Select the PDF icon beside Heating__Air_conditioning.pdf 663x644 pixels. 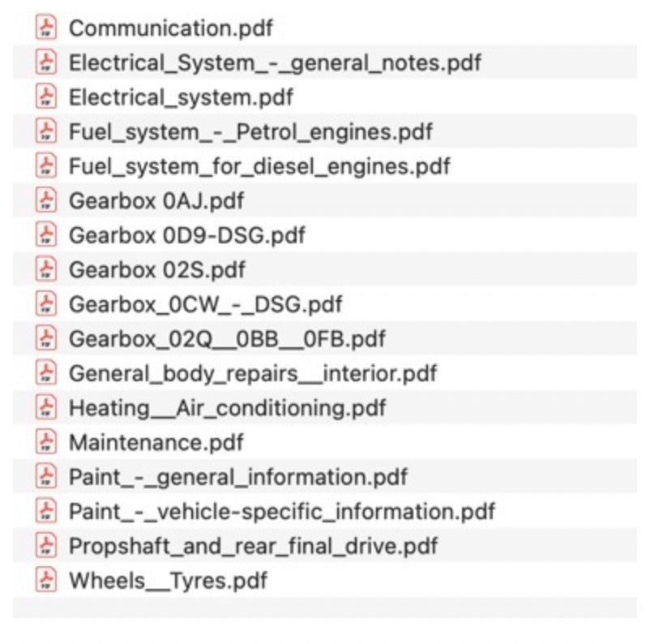46,407
